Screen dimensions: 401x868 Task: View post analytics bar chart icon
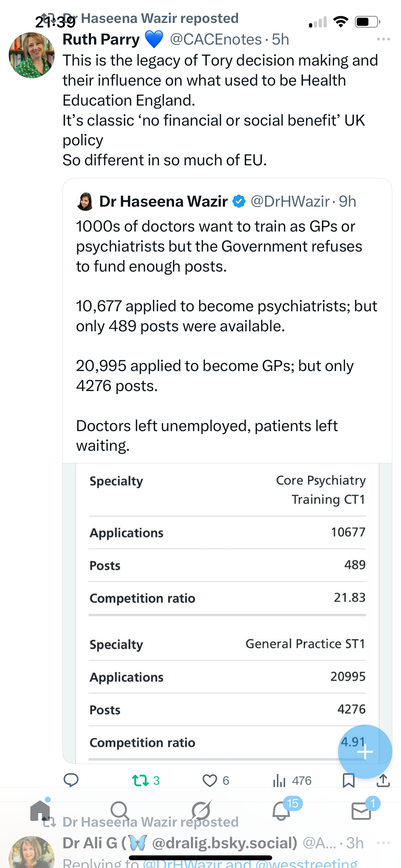279,780
